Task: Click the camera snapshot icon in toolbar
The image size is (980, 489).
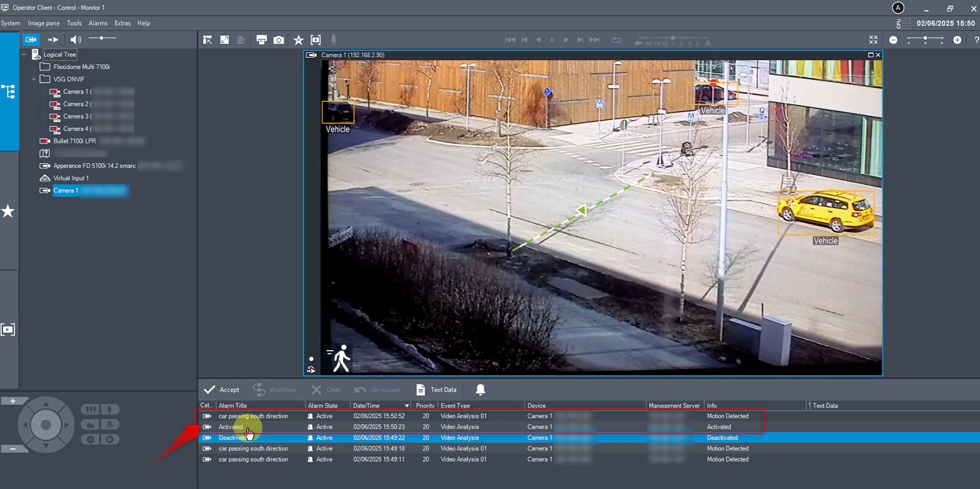Action: click(x=278, y=40)
